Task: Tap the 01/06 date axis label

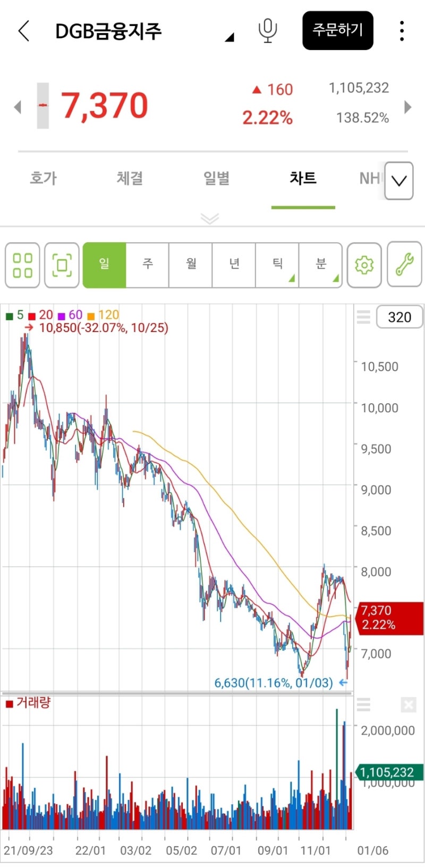Action: pos(373,850)
